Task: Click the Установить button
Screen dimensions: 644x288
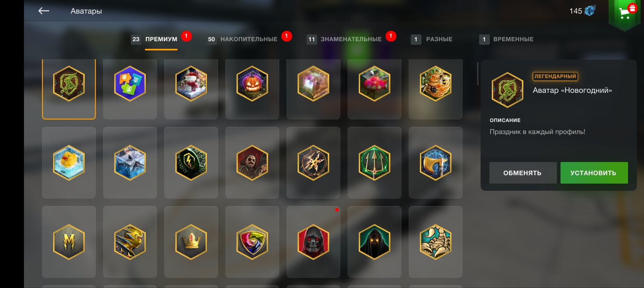Action: point(594,173)
